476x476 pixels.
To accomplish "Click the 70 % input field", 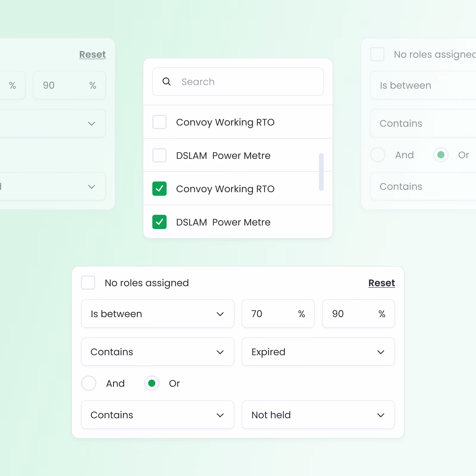I will pyautogui.click(x=278, y=314).
